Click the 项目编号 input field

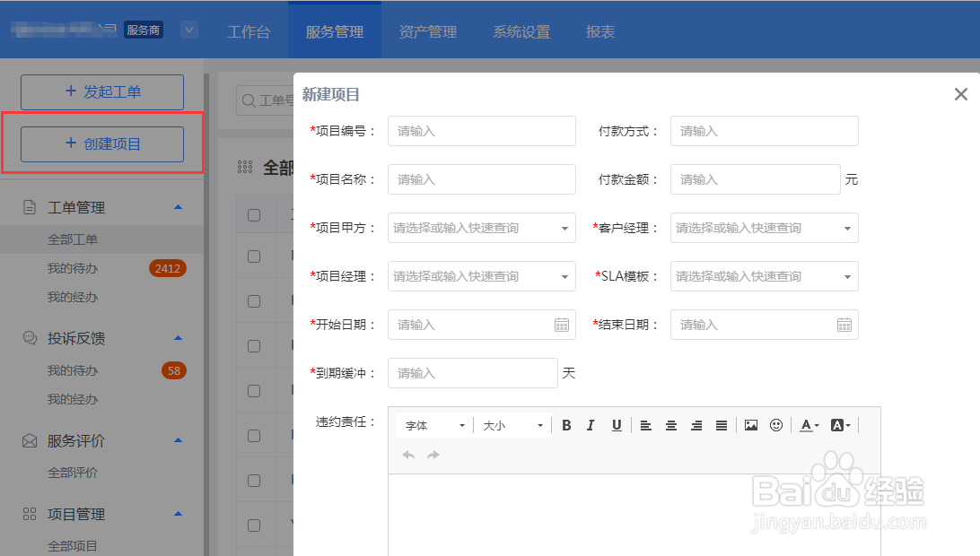coord(481,131)
